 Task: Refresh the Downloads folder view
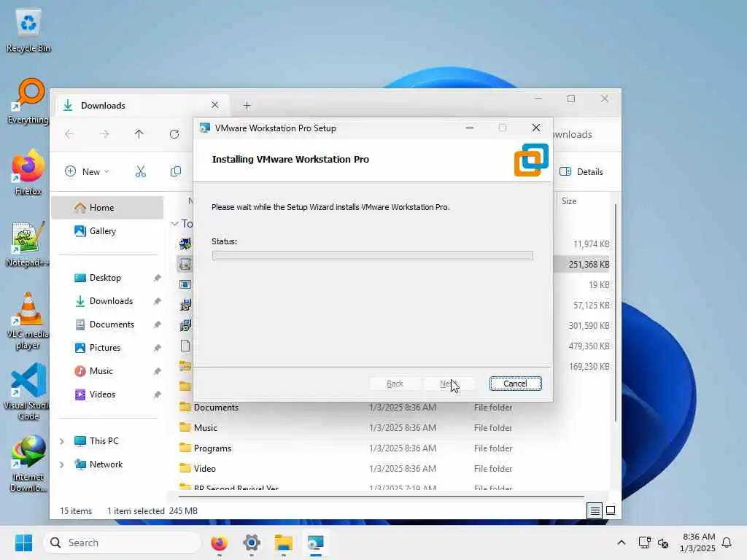(x=174, y=134)
